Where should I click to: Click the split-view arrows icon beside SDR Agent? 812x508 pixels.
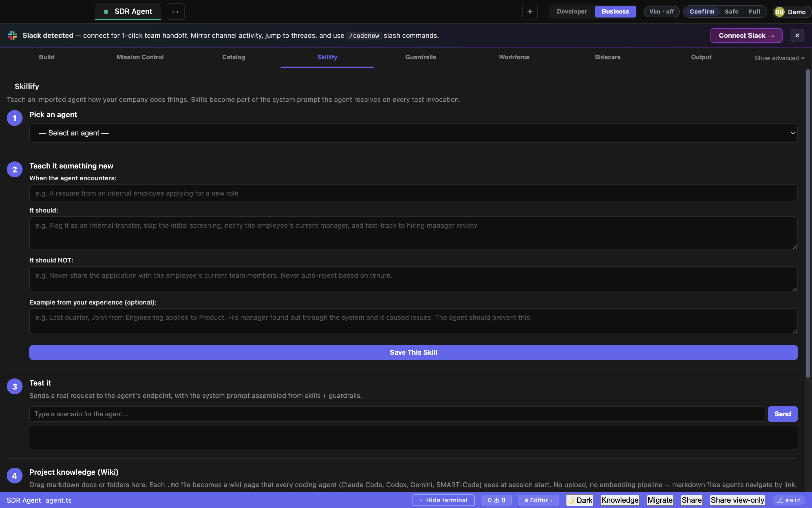(x=175, y=12)
